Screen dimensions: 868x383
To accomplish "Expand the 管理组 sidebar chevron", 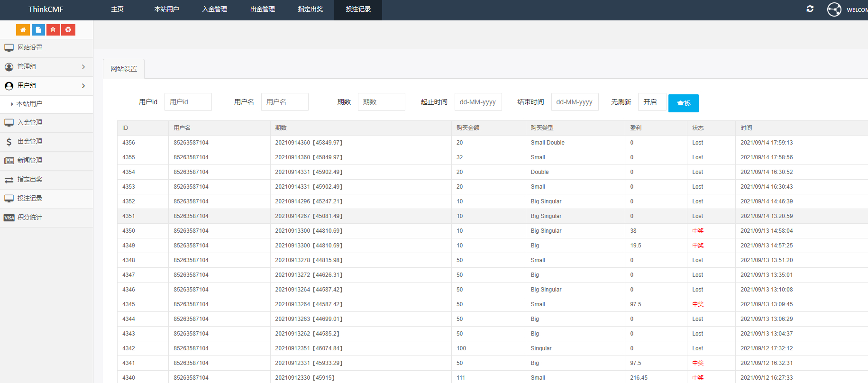I will pos(83,67).
